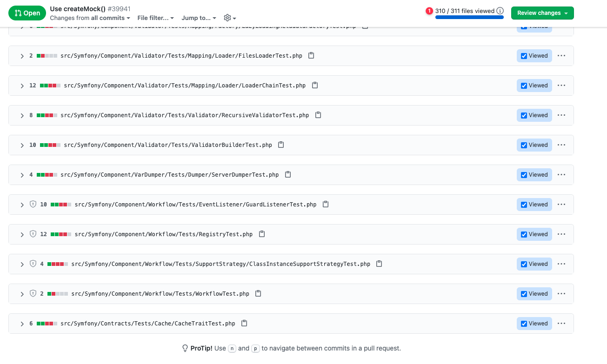
Task: Uncheck Viewed for GuardListenerTest.php
Action: (x=524, y=205)
